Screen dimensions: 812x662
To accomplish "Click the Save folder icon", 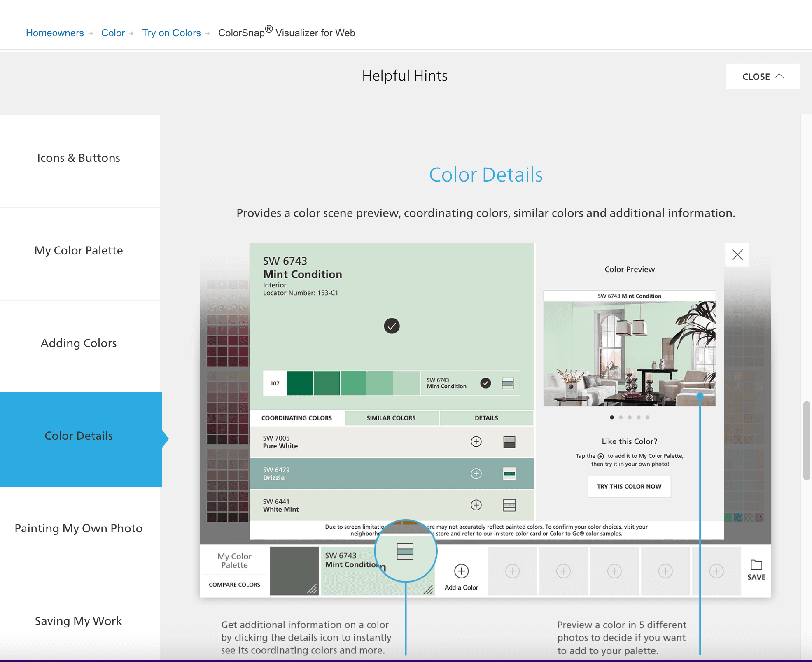I will 756,565.
